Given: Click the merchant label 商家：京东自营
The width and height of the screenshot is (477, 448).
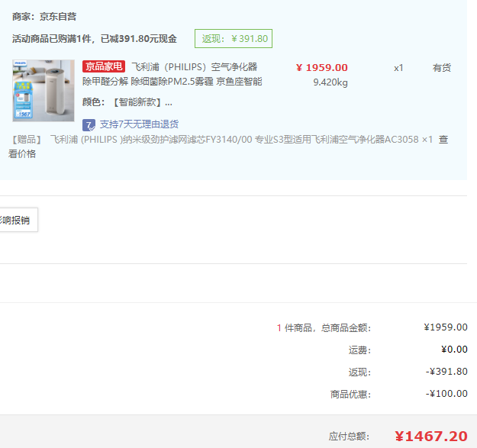Looking at the screenshot, I should click(x=44, y=17).
